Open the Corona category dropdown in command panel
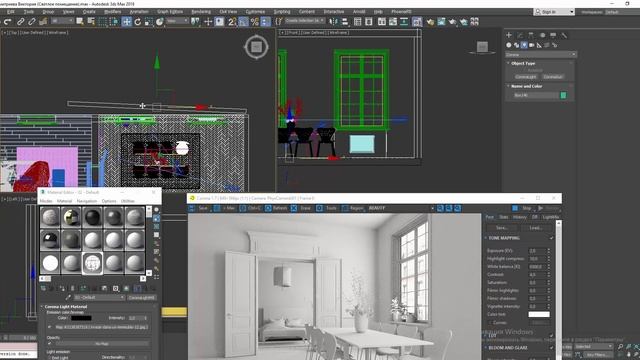This screenshot has width=640, height=360. point(541,54)
